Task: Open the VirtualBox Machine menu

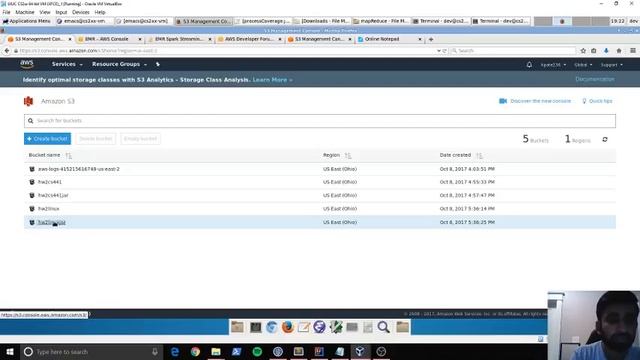Action: coord(25,12)
